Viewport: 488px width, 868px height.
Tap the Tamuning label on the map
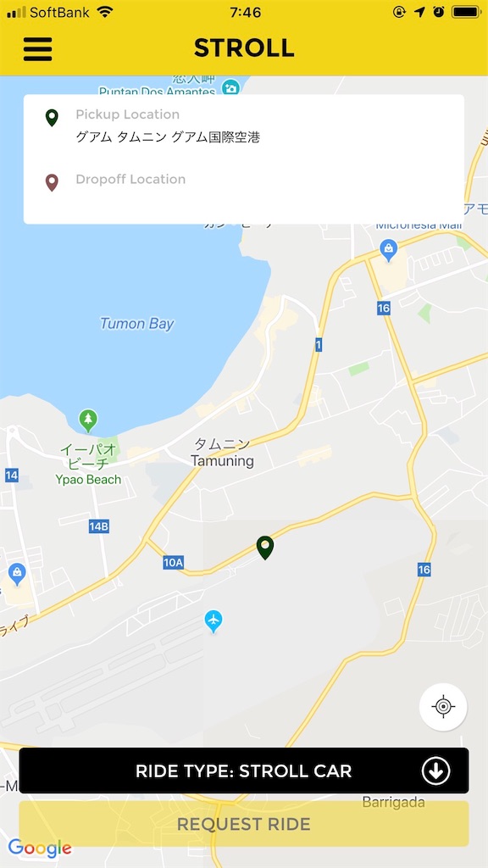pyautogui.click(x=223, y=460)
